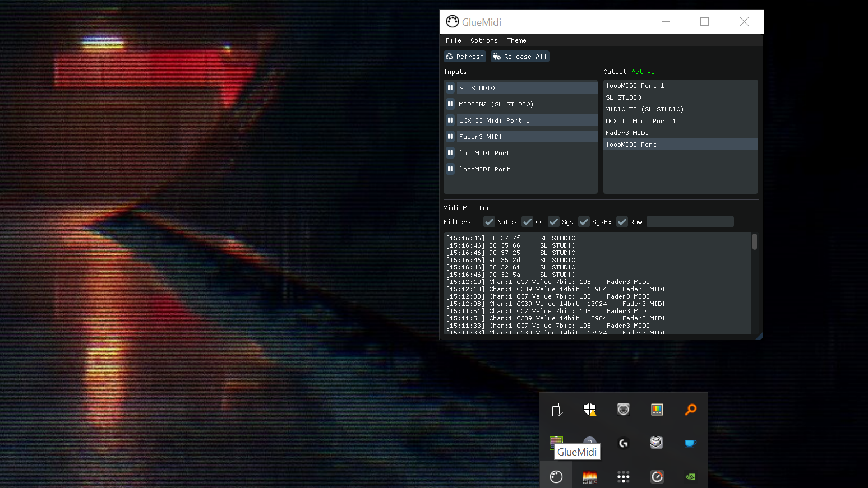Click the GlueMidi system tray icon
This screenshot has height=488, width=868.
coord(556,477)
